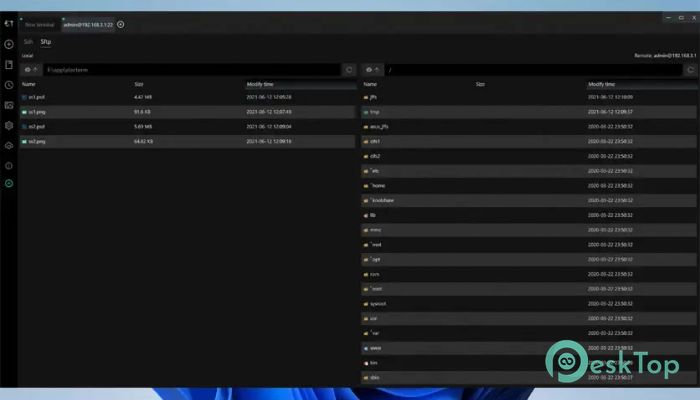Sort Remote files by Modify time column
The height and width of the screenshot is (400, 700).
tap(601, 84)
